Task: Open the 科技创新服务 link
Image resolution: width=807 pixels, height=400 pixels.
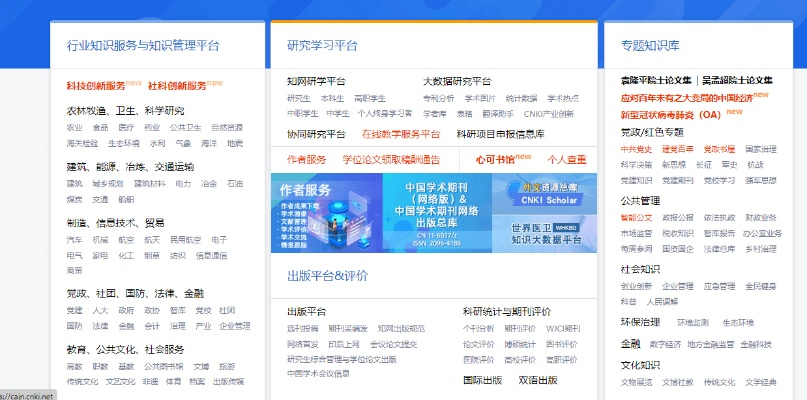Action: tap(96, 86)
